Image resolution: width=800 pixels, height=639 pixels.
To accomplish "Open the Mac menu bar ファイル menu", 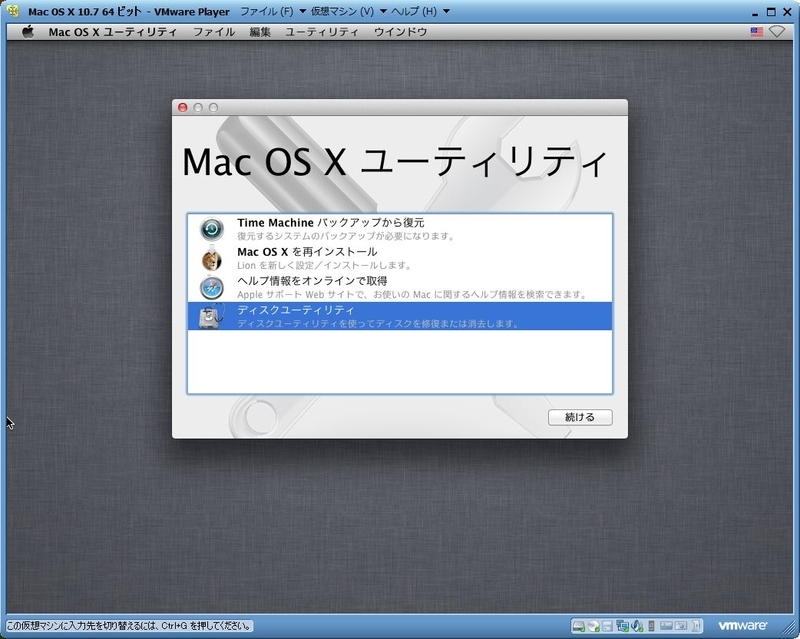I will (x=214, y=32).
